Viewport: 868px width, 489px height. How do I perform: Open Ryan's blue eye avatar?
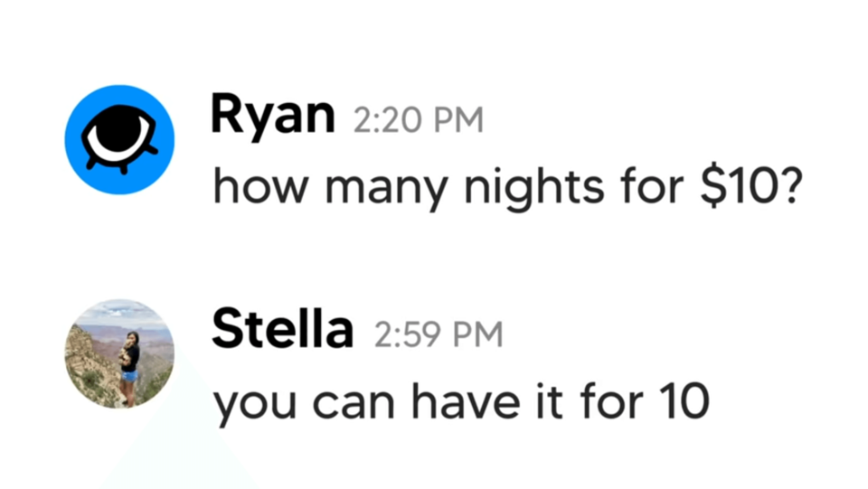pos(119,139)
